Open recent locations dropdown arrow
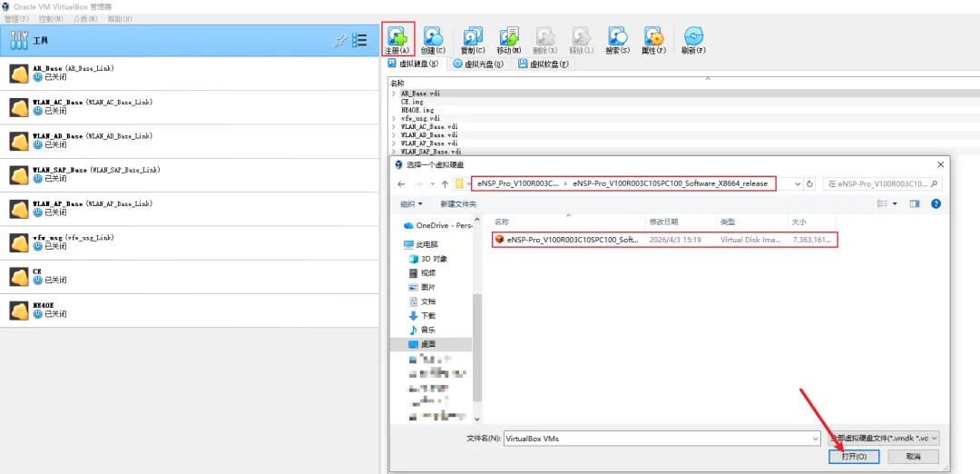This screenshot has width=980, height=474. tap(431, 184)
